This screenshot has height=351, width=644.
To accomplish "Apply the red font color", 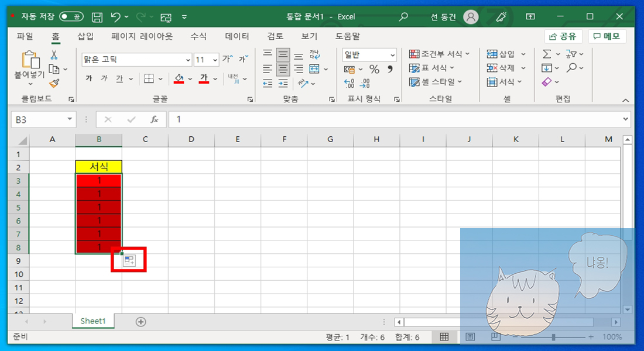I will [x=204, y=78].
